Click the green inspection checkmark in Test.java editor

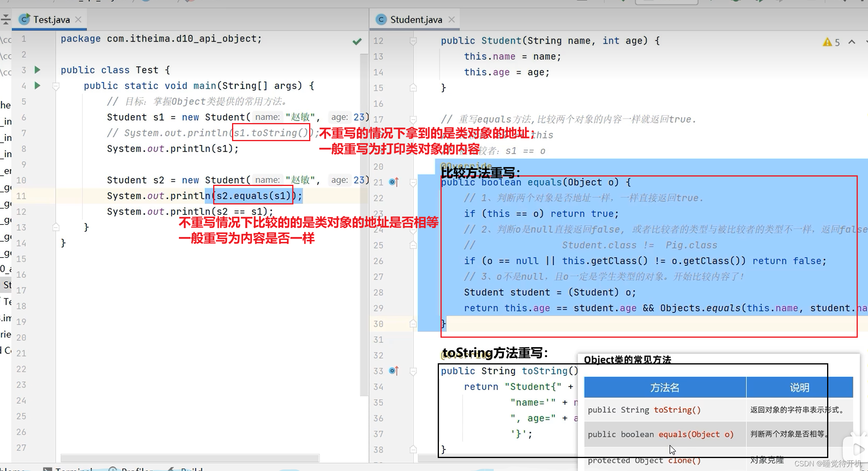pos(357,41)
